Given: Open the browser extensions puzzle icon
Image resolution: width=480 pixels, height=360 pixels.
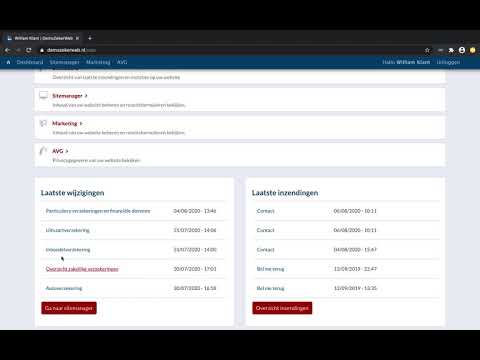Looking at the screenshot, I should (451, 50).
